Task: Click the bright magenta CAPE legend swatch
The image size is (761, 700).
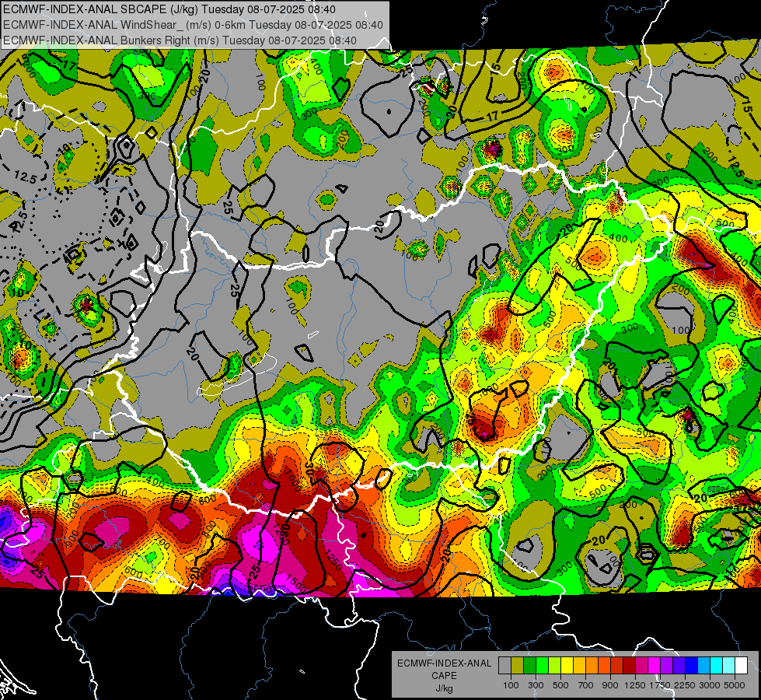Action: point(655,666)
